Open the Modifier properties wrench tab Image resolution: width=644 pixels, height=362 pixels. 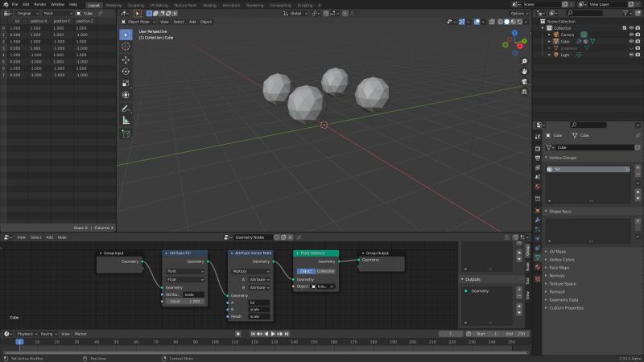pos(538,220)
